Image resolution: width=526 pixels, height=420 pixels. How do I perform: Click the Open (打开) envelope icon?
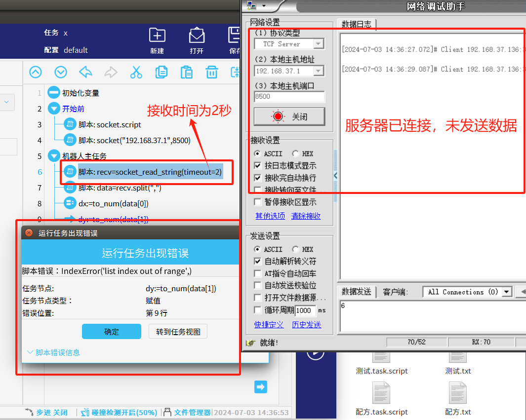197,36
